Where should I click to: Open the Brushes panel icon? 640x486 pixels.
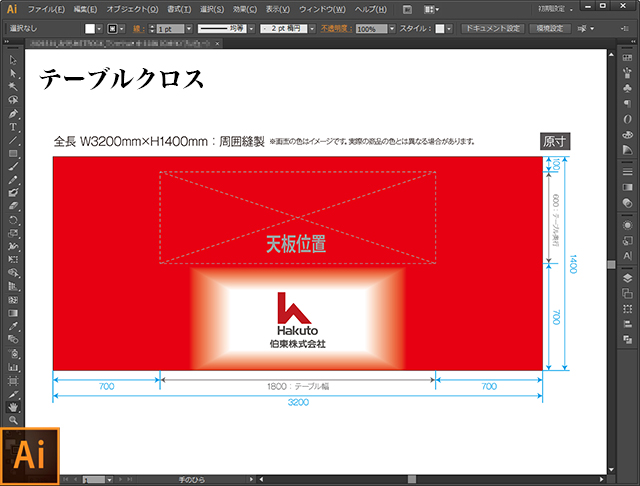627,73
